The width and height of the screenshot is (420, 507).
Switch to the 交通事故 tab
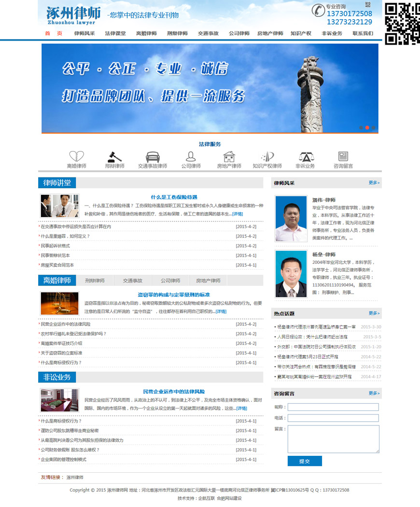[x=133, y=280]
